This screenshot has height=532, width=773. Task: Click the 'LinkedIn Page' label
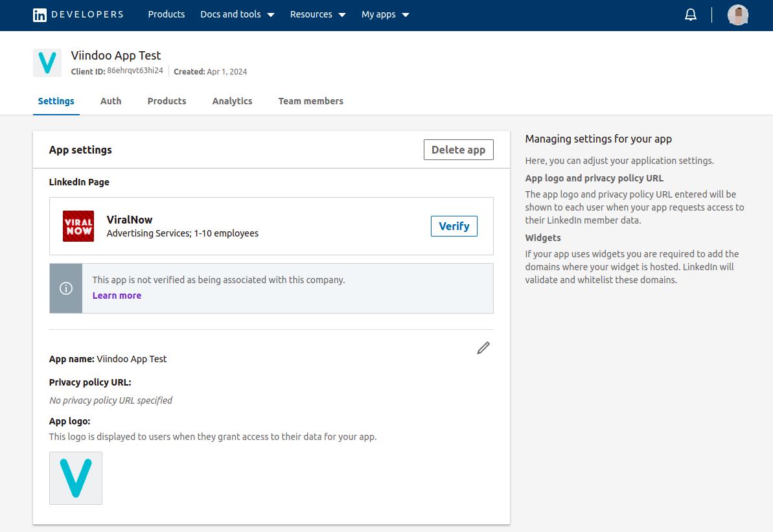[x=79, y=182]
